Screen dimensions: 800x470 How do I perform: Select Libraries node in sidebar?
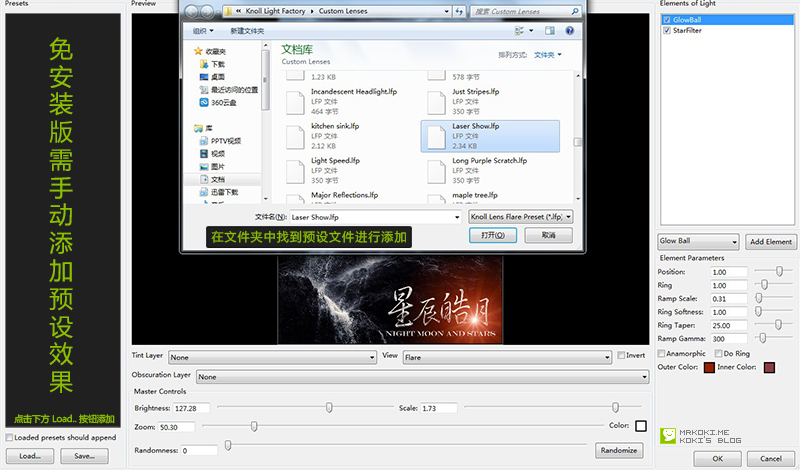pyautogui.click(x=203, y=128)
